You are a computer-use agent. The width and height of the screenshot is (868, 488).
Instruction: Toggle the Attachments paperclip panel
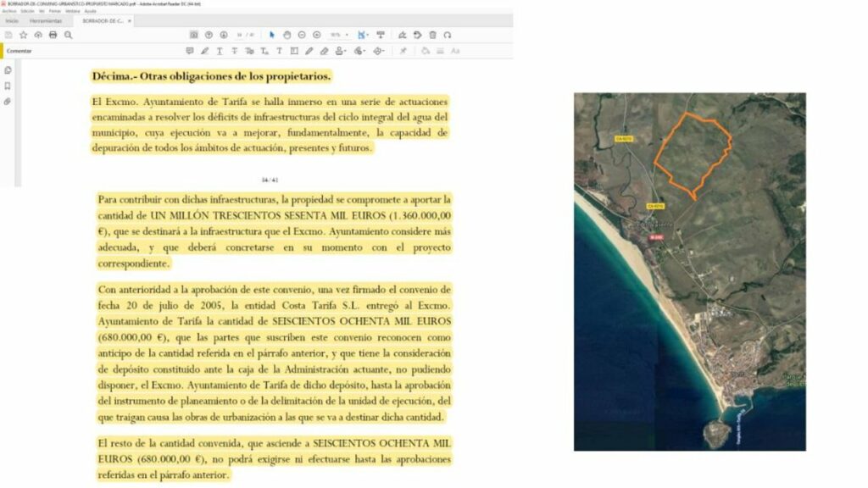point(8,100)
